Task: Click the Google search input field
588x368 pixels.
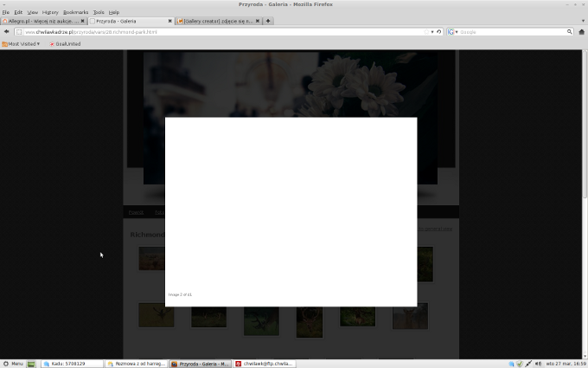Action: coord(510,32)
